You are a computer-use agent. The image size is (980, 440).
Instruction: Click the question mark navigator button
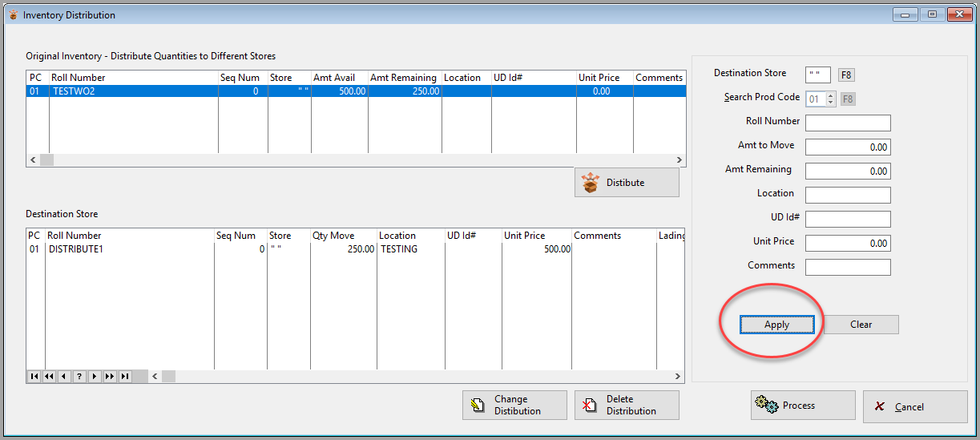(x=79, y=376)
